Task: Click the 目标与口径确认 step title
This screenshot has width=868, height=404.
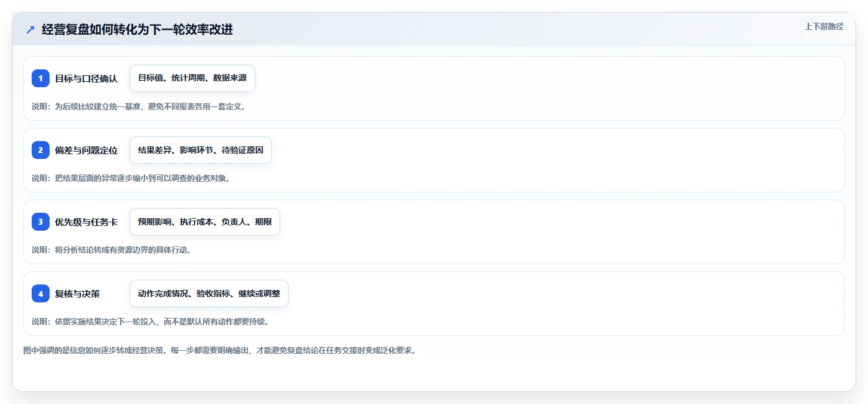Action: click(x=86, y=78)
